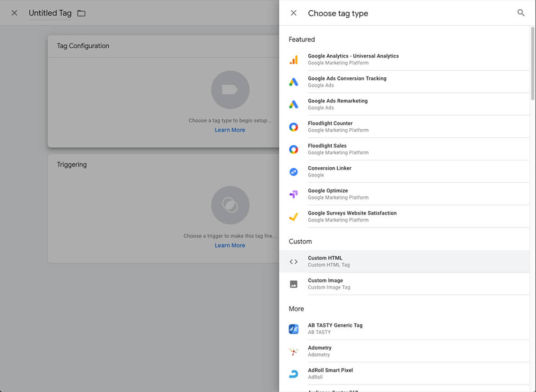Open Learn More link under Tag Configuration
The width and height of the screenshot is (536, 392).
coord(230,130)
